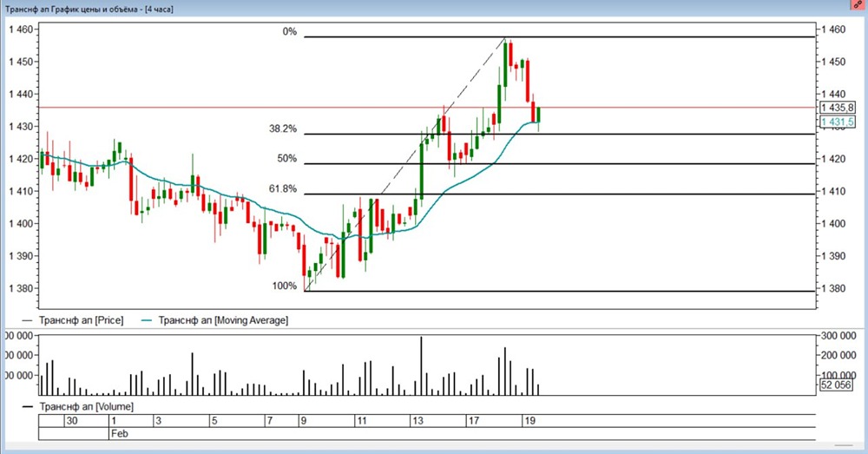Click the 1 410 label on right price axis

pyautogui.click(x=833, y=192)
